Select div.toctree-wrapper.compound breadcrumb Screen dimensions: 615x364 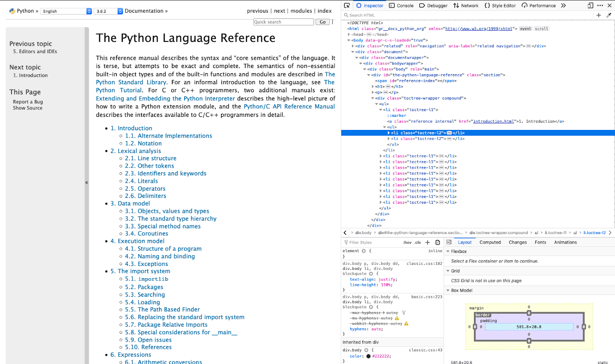tap(499, 233)
